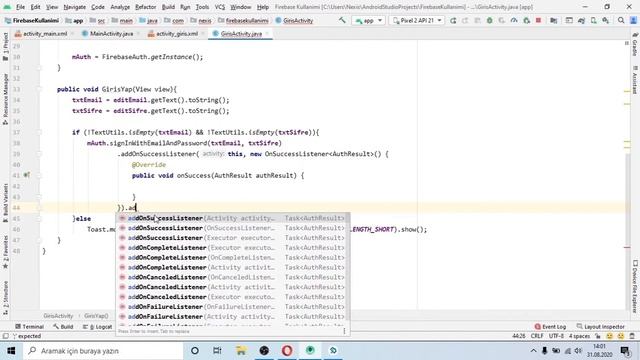Screen dimensions: 640x360
Task: Open the Build tool window button
Action: point(63,327)
